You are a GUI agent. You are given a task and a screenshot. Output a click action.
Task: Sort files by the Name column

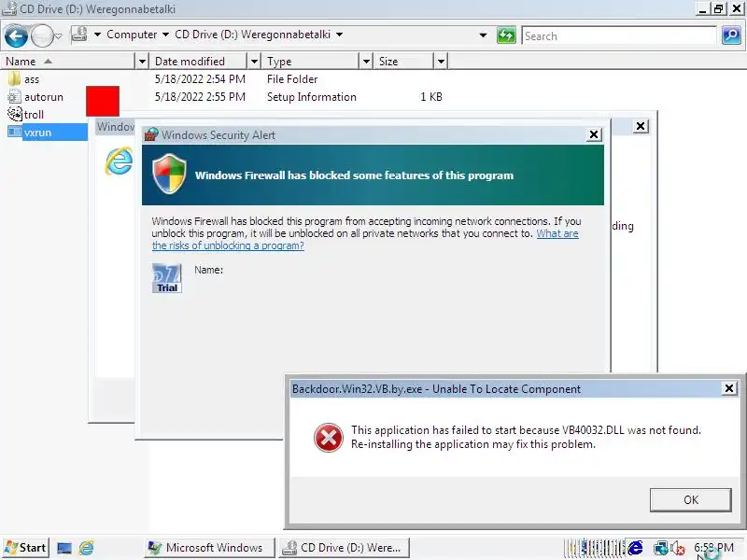(x=69, y=62)
